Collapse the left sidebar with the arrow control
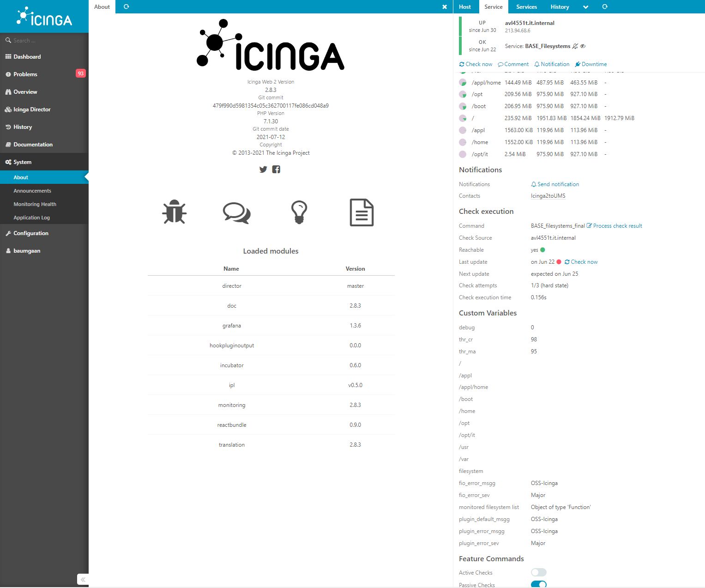Screen dimensions: 705x588 point(83,579)
